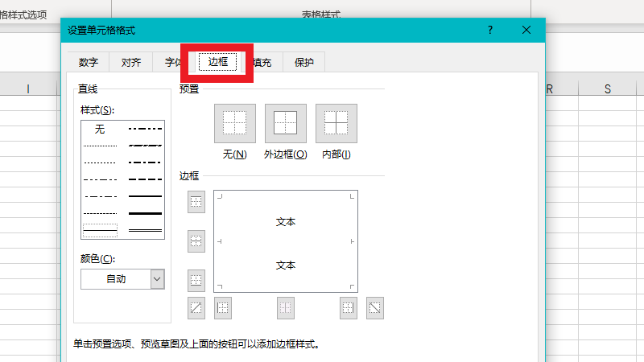
Task: Click the 无 (None) border preset icon
Action: 235,123
